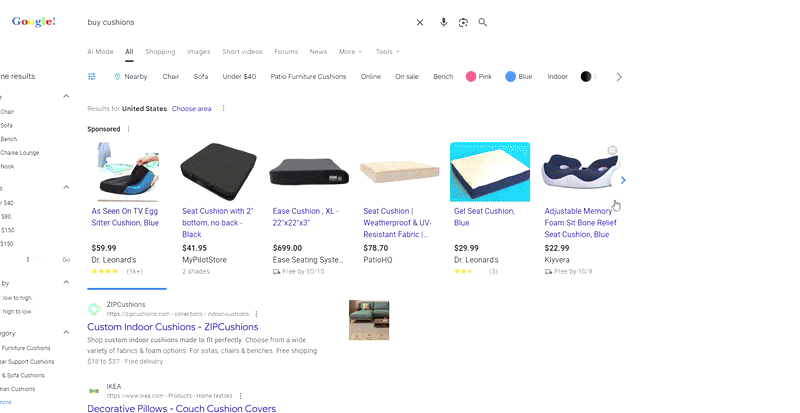
Task: Apply the On sale filter chip
Action: coord(407,77)
